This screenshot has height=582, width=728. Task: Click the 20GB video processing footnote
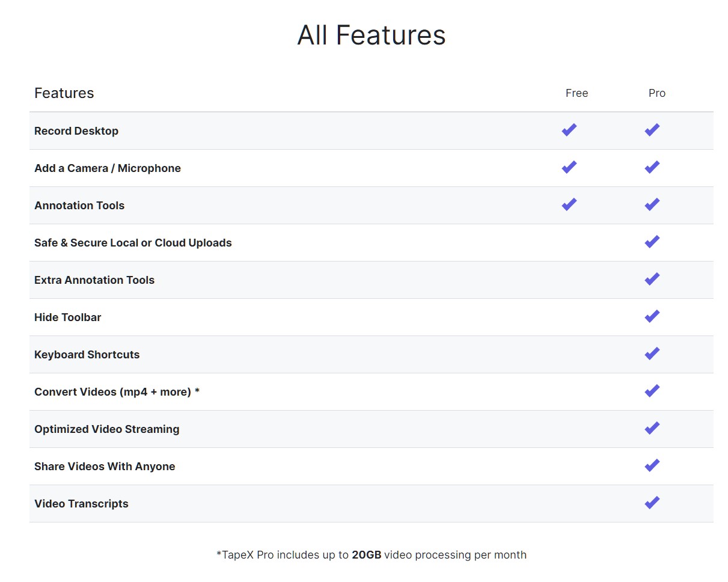point(371,555)
